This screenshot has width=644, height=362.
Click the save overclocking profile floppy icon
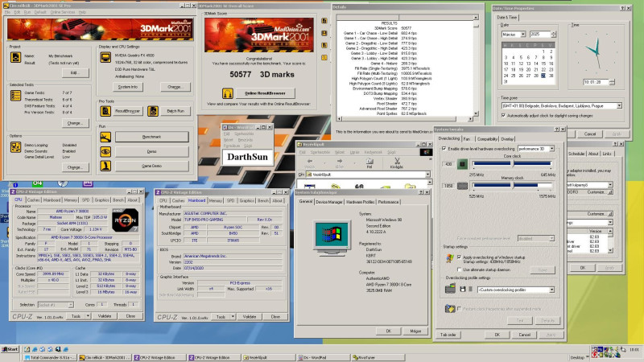tap(462, 290)
